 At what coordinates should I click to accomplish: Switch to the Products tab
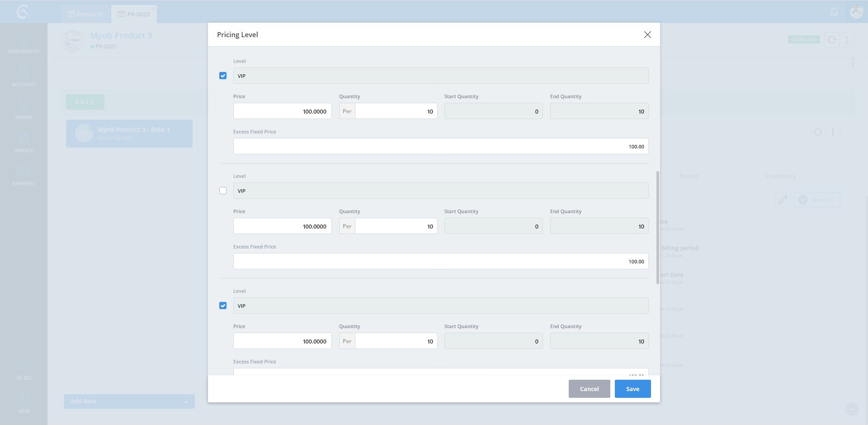click(85, 14)
